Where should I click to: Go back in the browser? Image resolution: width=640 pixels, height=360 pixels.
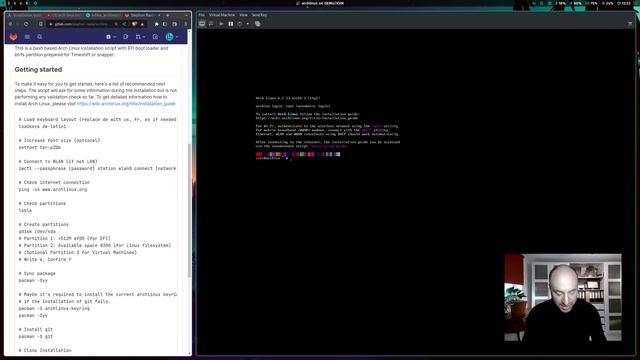tap(11, 24)
